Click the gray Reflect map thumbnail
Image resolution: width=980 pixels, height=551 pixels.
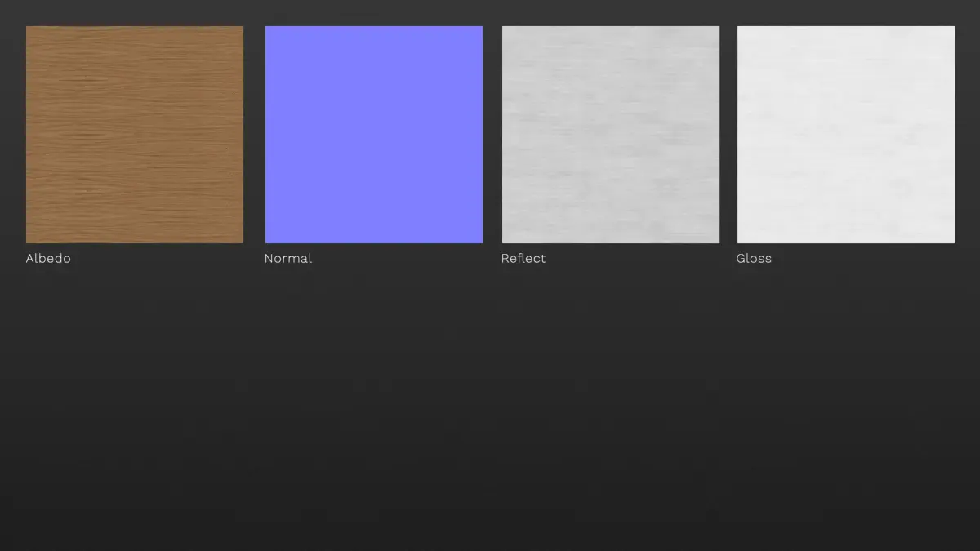coord(611,135)
